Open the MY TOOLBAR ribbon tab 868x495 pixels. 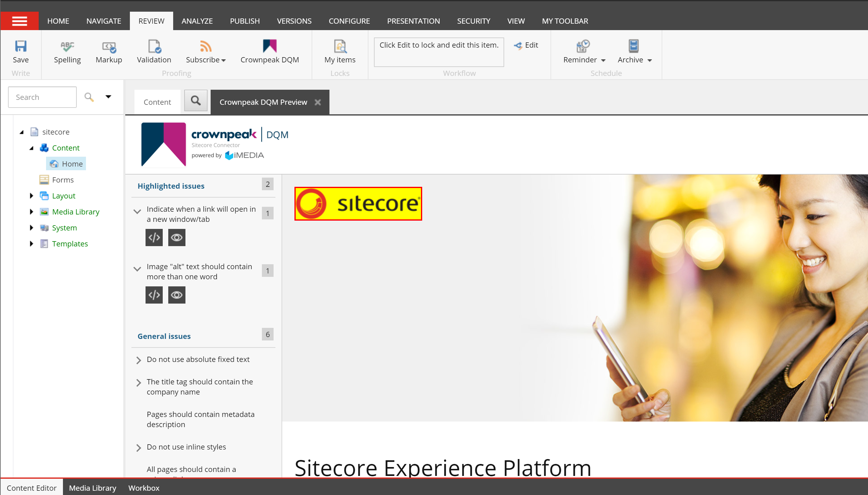pyautogui.click(x=565, y=21)
